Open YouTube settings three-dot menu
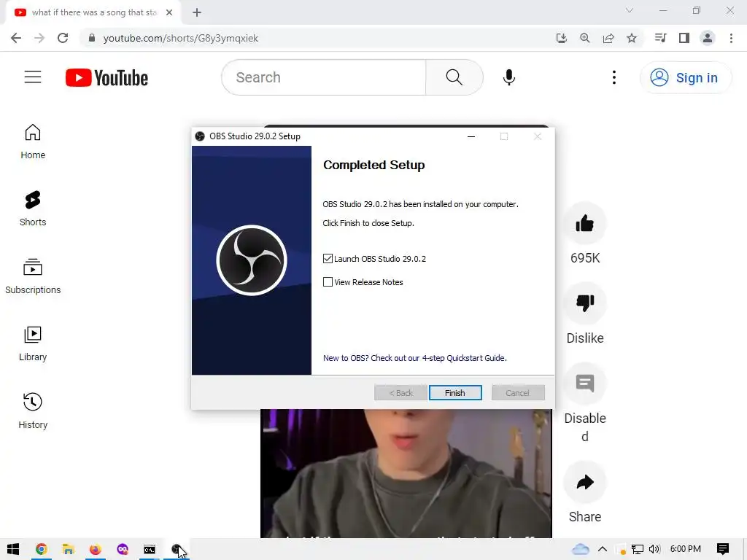This screenshot has height=560, width=747. tap(614, 77)
